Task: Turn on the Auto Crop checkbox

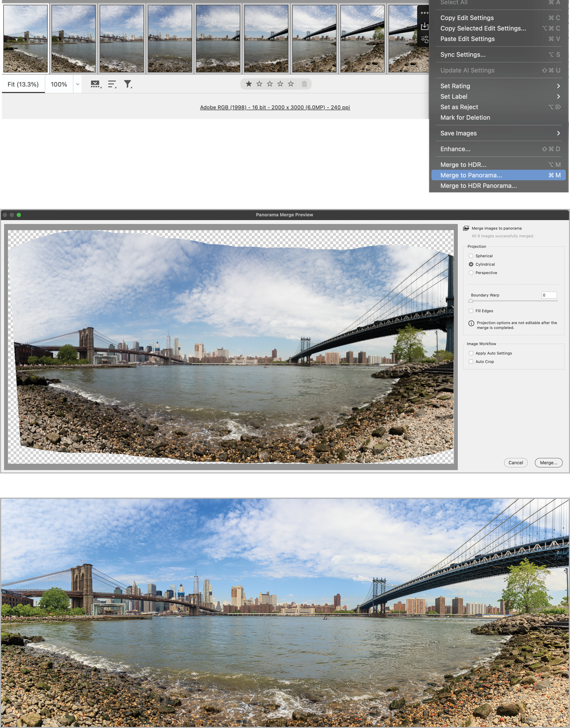Action: (x=471, y=362)
